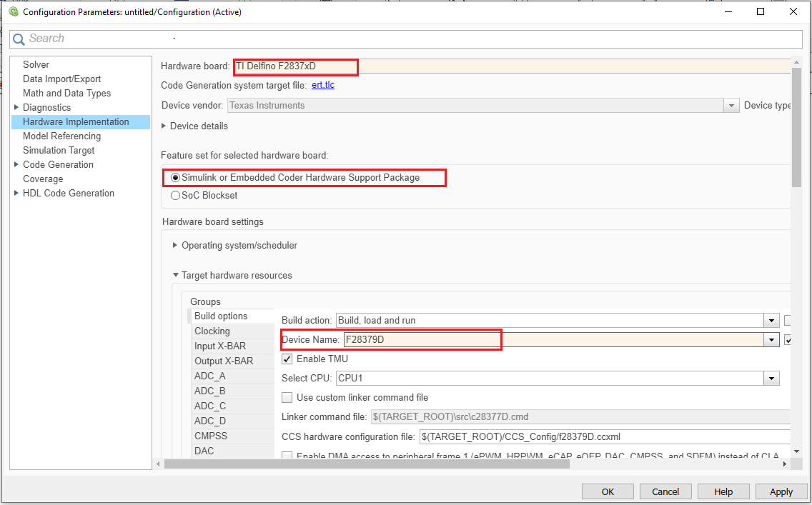Click the horizontal scrollbar thumb
The image size is (812, 505).
367,464
